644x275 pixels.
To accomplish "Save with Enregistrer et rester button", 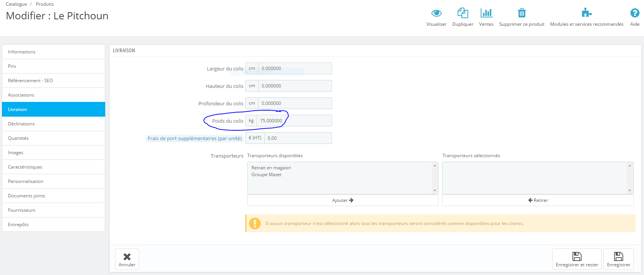I will [x=577, y=259].
